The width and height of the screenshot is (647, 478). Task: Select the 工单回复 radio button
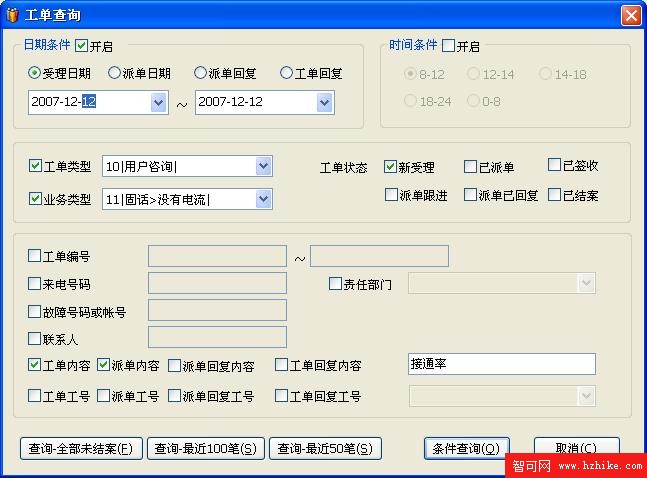(286, 73)
